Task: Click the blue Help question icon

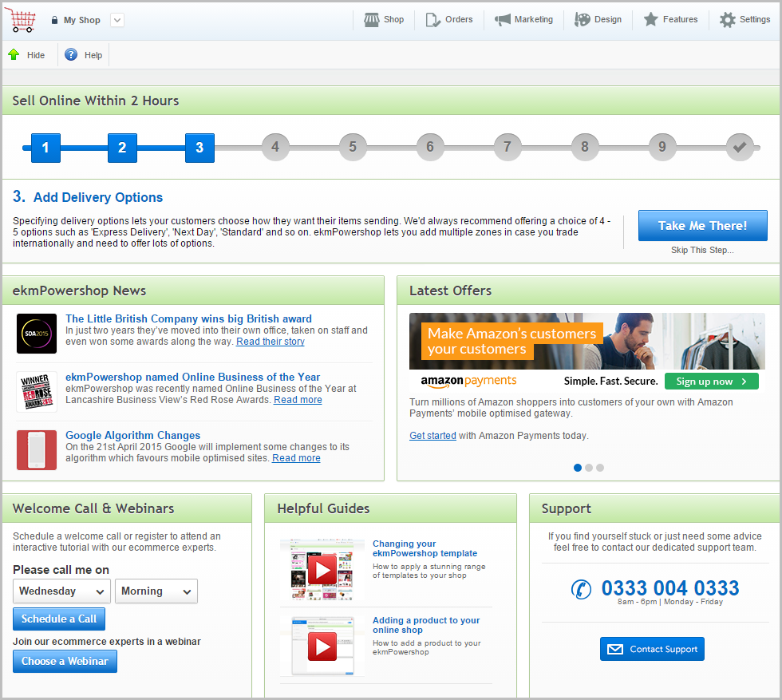Action: [71, 54]
